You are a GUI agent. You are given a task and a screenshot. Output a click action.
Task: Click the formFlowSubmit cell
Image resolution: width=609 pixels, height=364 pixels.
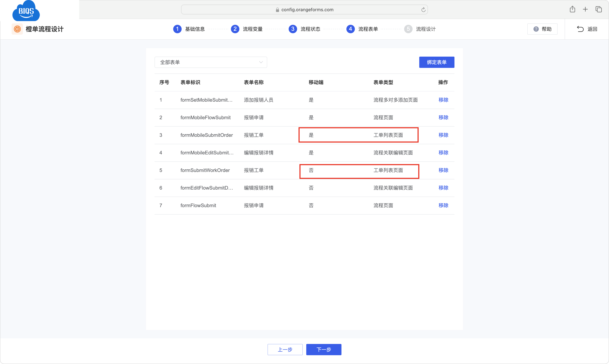[x=198, y=206]
